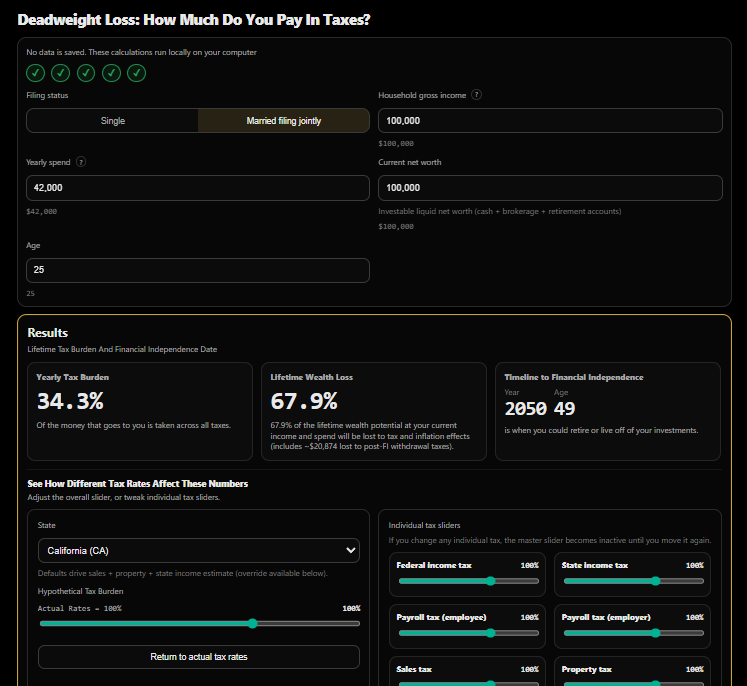
Task: Click the Sales tax slider
Action: coord(468,683)
